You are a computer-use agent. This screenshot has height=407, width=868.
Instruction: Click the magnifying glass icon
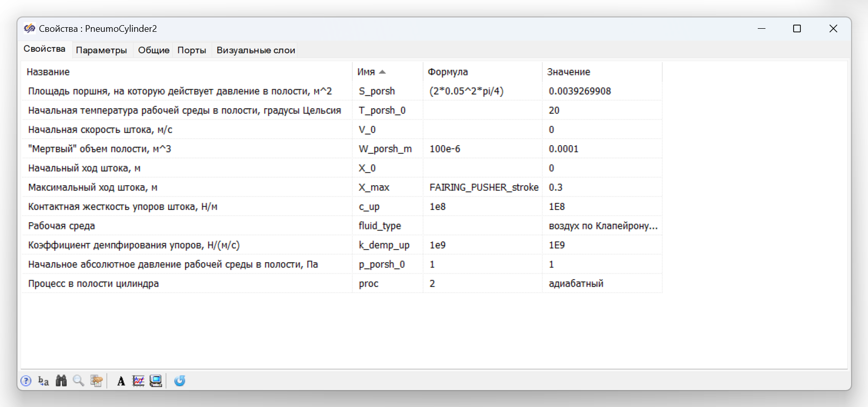point(78,381)
